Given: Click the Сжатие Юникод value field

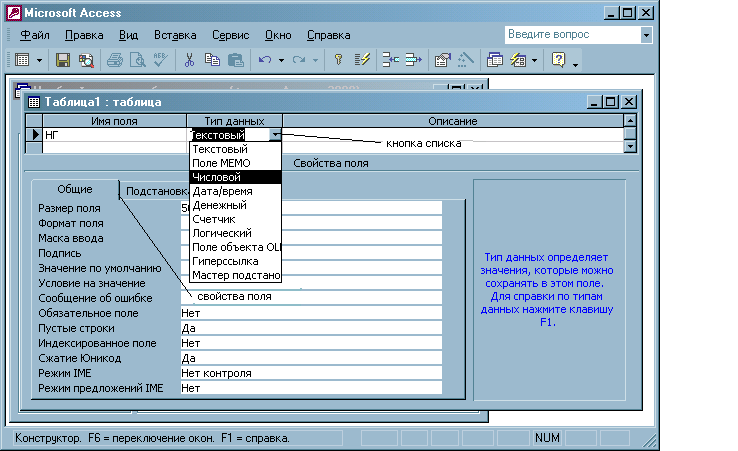Looking at the screenshot, I should pyautogui.click(x=311, y=358).
